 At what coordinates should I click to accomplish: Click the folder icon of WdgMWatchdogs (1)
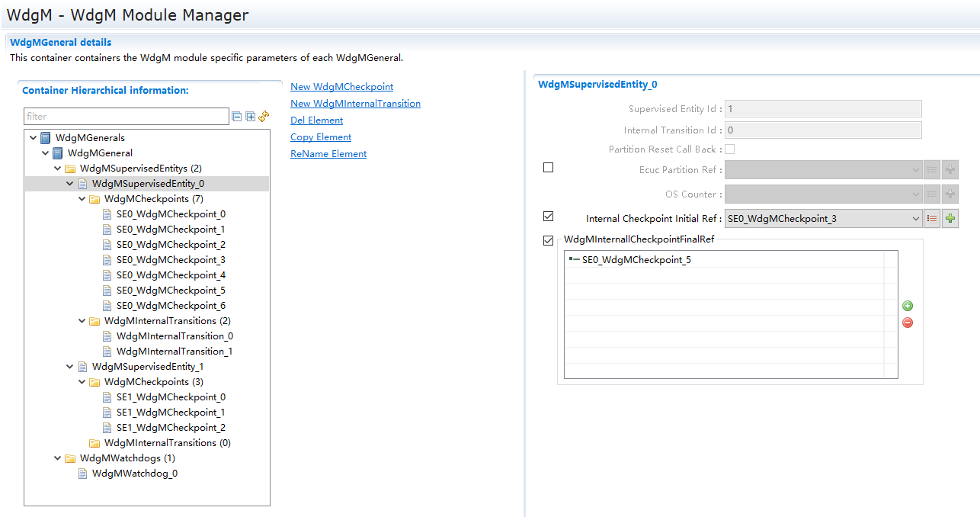click(x=70, y=458)
